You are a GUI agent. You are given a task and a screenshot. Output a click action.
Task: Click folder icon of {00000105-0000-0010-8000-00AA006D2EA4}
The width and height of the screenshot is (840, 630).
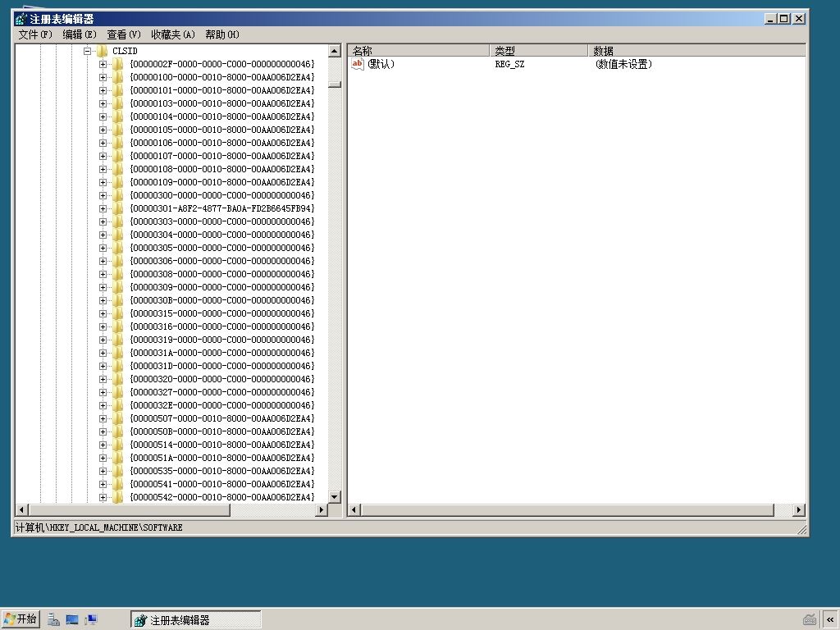[x=118, y=130]
